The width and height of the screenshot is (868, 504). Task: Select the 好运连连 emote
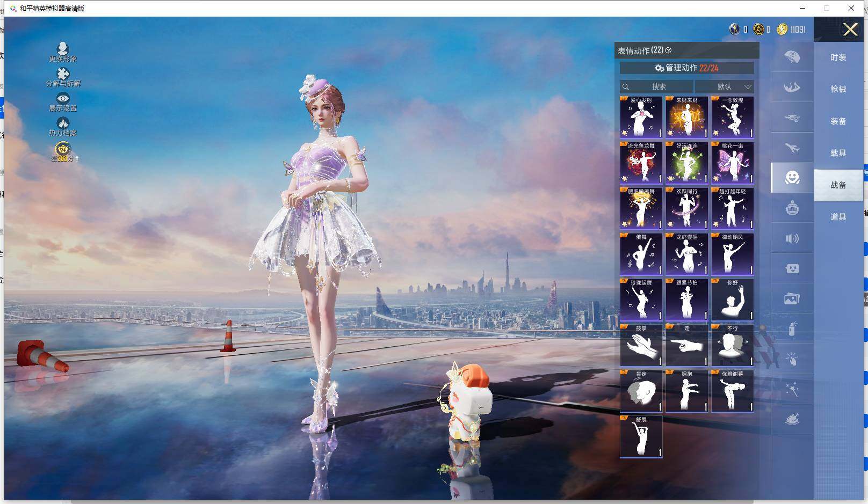(686, 163)
